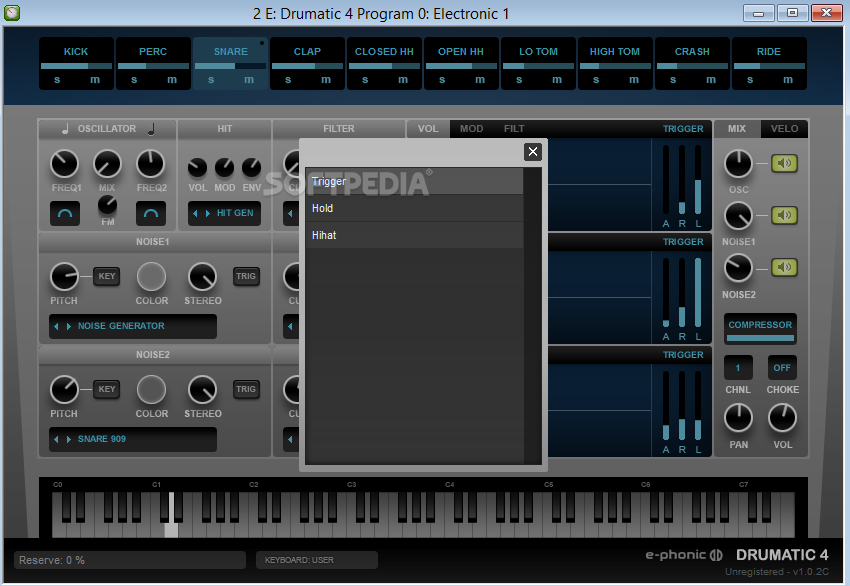Select the next HIT GEN preset arrow
The width and height of the screenshot is (850, 586).
point(208,214)
